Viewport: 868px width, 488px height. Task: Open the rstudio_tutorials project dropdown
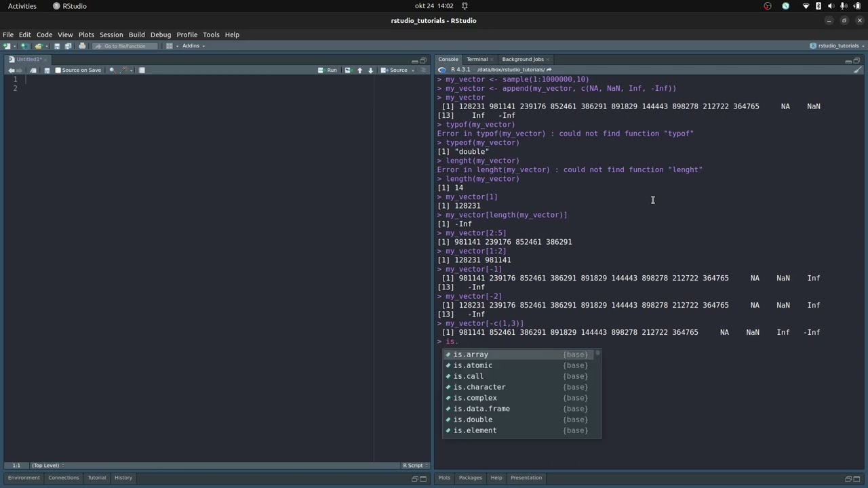click(835, 46)
